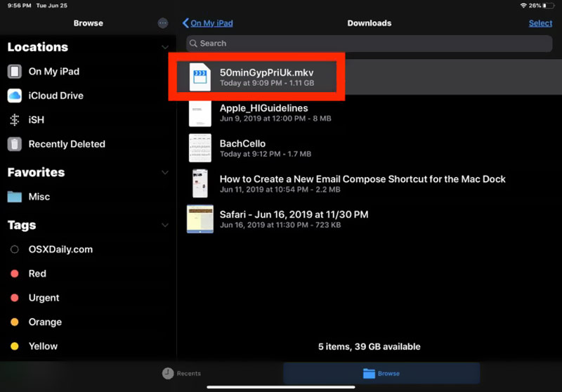Open Recently Deleted trash icon
The image size is (562, 392).
(x=14, y=144)
